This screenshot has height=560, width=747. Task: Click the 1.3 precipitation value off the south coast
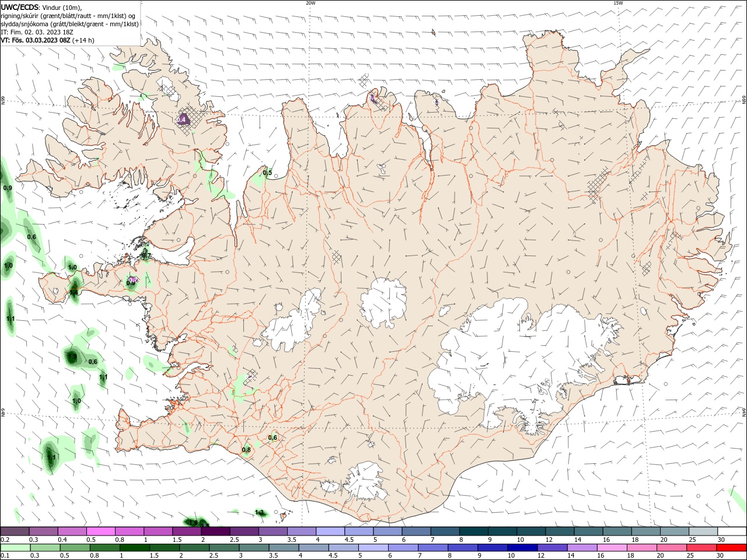(x=259, y=513)
